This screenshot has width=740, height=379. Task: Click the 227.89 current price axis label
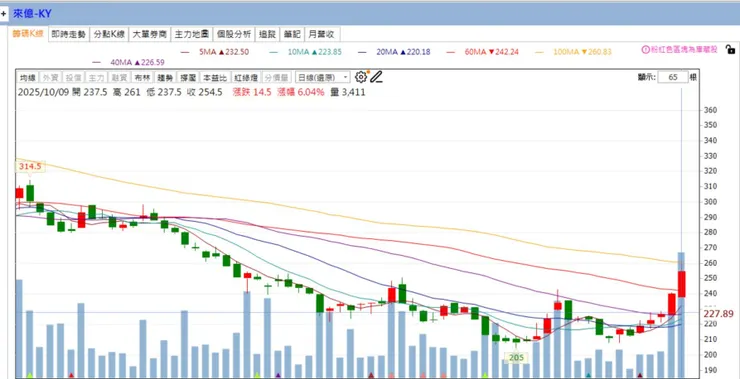[718, 314]
